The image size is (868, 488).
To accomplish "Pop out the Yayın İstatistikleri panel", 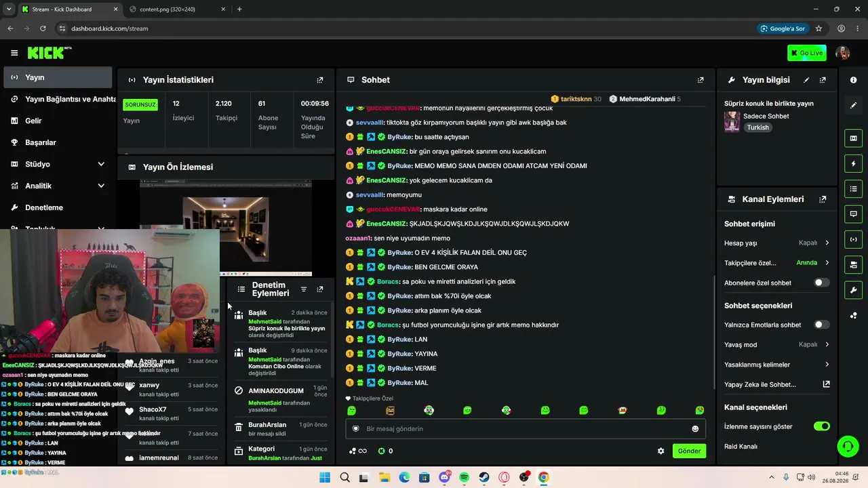I will pyautogui.click(x=320, y=80).
